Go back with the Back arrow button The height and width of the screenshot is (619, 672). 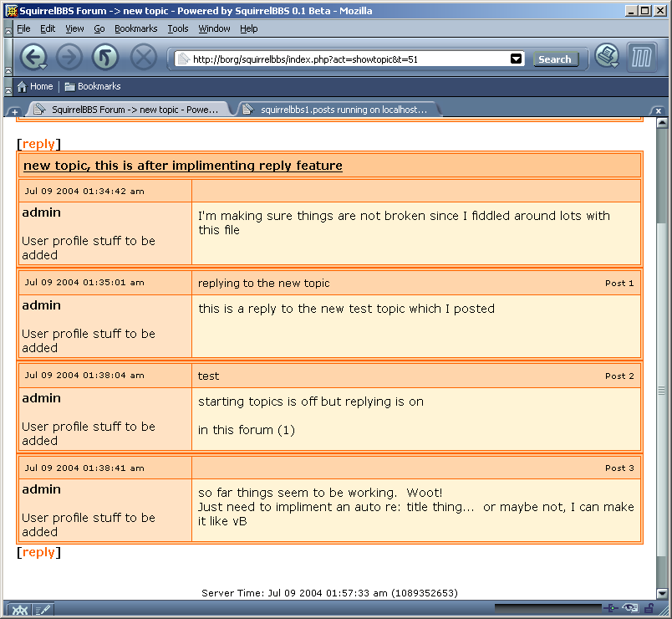33,57
